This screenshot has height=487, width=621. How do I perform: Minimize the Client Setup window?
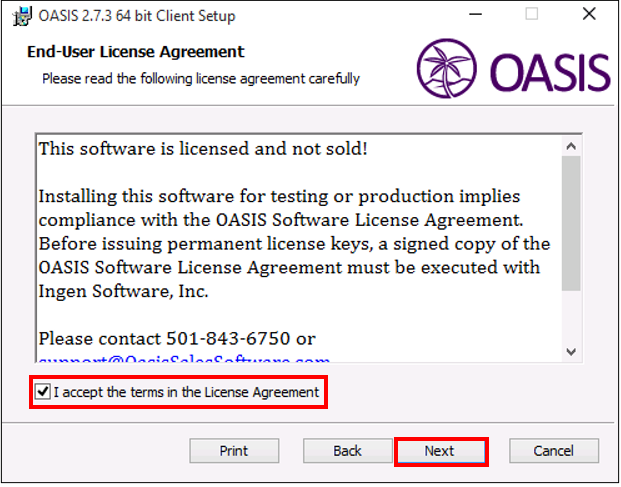475,15
